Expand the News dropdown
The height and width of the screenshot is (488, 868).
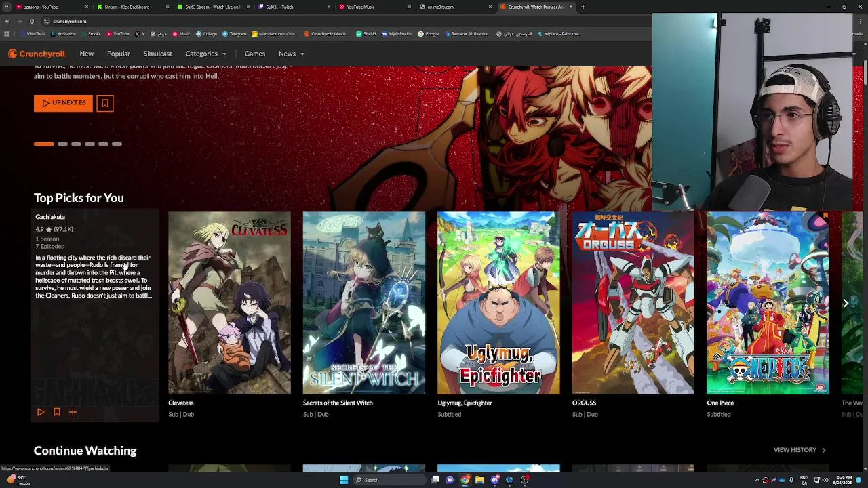(x=292, y=54)
